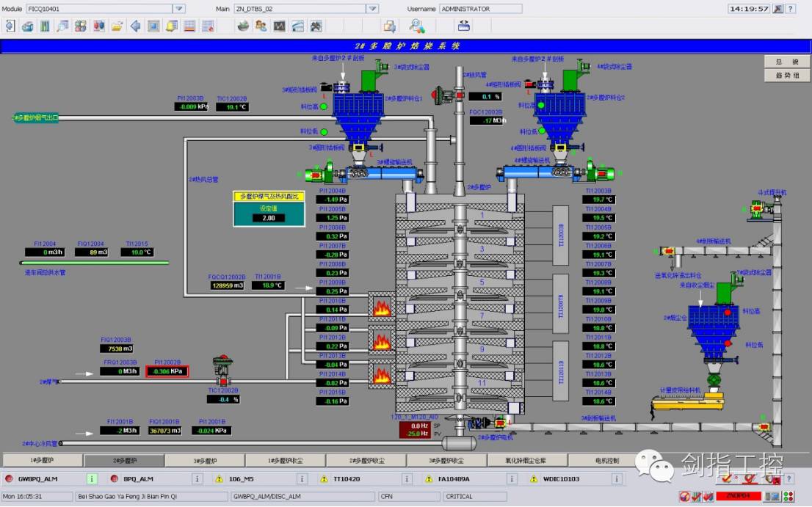Viewport: 812px width, 507px height.
Task: Open the 2#多膛炉收尘 tab
Action: coord(366,460)
